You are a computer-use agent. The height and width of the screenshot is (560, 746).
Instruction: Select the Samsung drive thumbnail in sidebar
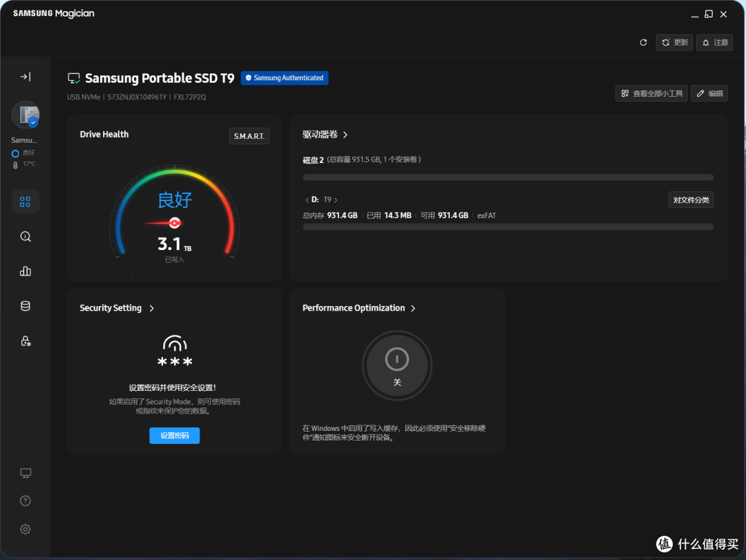point(26,115)
